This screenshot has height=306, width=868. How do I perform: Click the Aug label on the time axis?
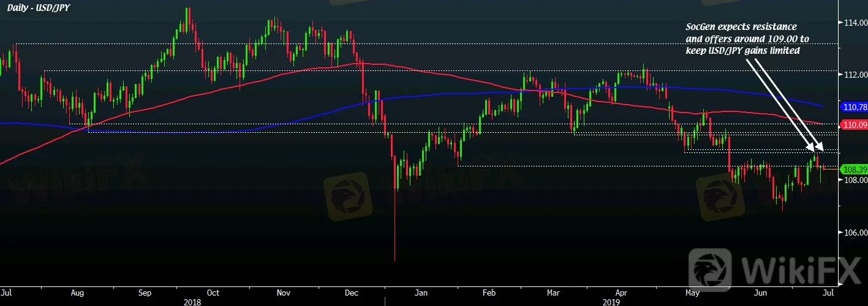[78, 293]
